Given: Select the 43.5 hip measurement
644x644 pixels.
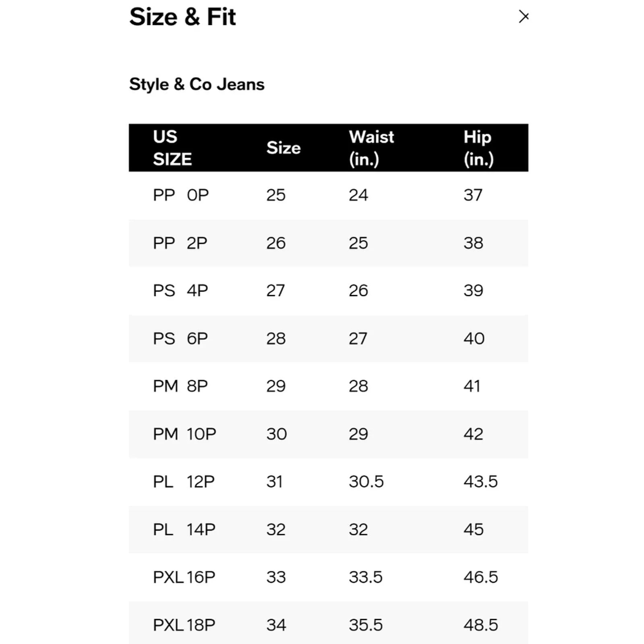Looking at the screenshot, I should pyautogui.click(x=481, y=481).
